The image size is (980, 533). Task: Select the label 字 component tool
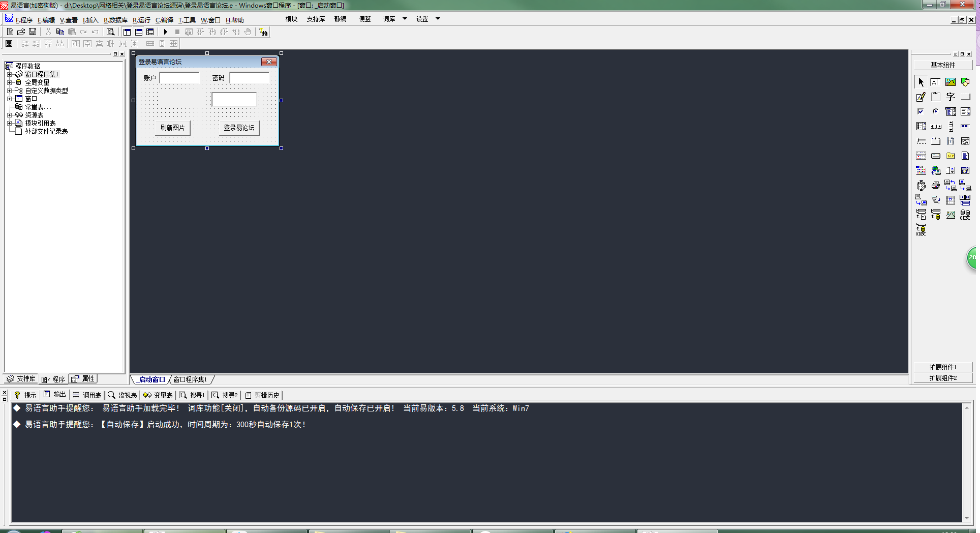click(x=951, y=97)
